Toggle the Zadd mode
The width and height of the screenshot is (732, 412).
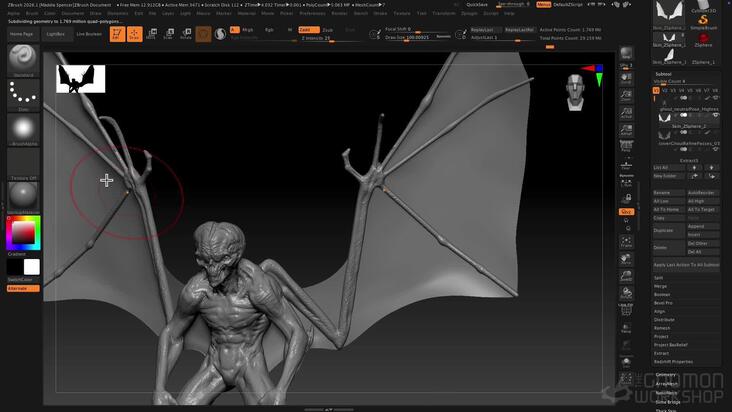click(308, 29)
